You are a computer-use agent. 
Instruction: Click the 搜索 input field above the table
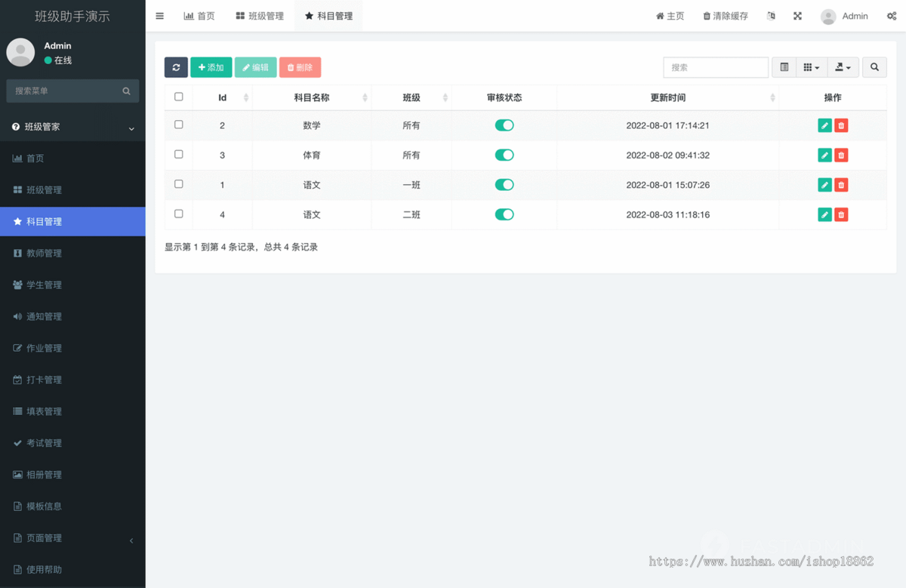tap(716, 67)
